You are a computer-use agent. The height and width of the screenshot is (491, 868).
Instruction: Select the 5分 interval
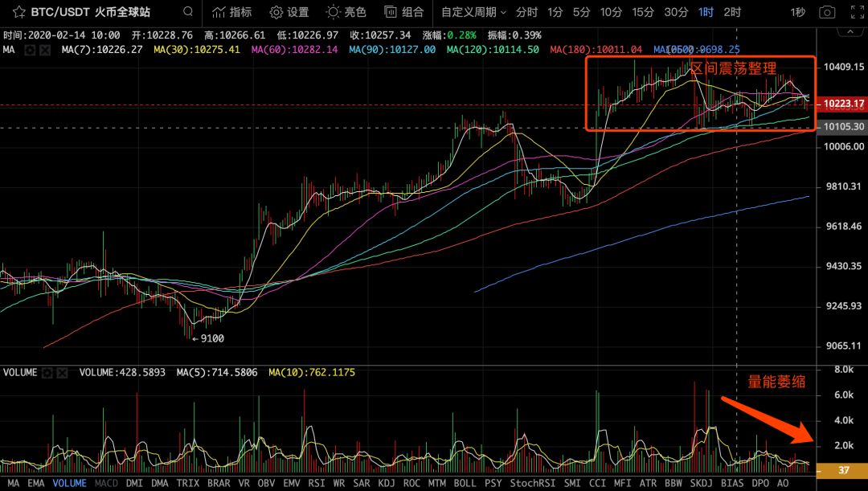click(x=581, y=11)
